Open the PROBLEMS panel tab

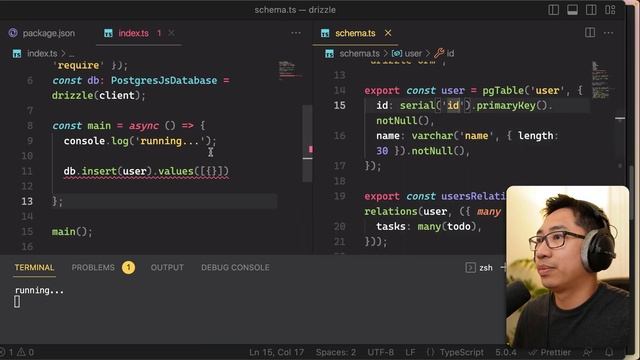(x=93, y=268)
